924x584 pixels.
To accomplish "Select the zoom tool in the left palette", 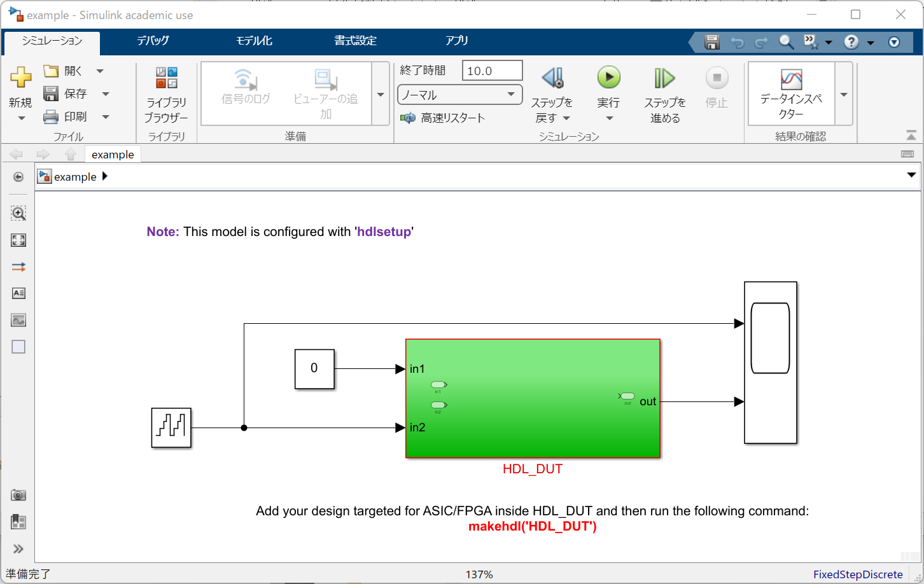I will click(18, 214).
